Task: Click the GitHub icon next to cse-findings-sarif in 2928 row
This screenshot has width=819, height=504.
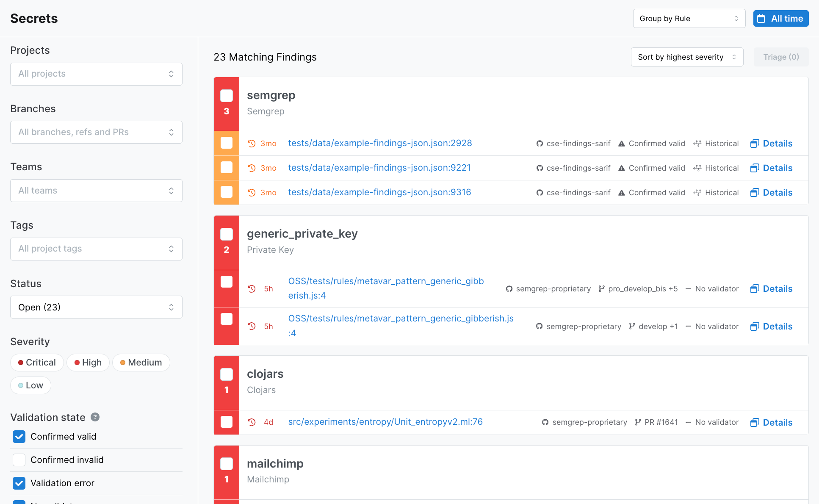Action: point(540,144)
